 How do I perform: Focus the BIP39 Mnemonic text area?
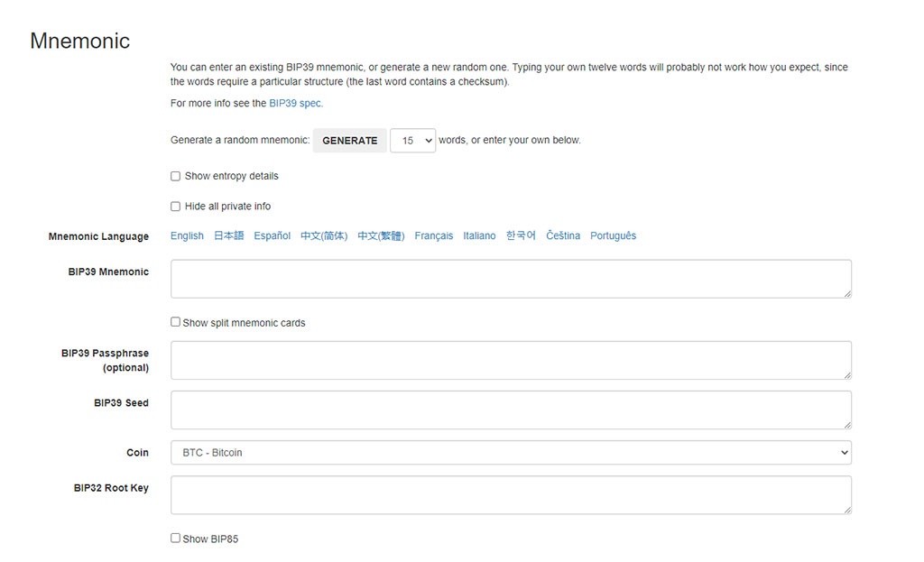click(x=511, y=279)
